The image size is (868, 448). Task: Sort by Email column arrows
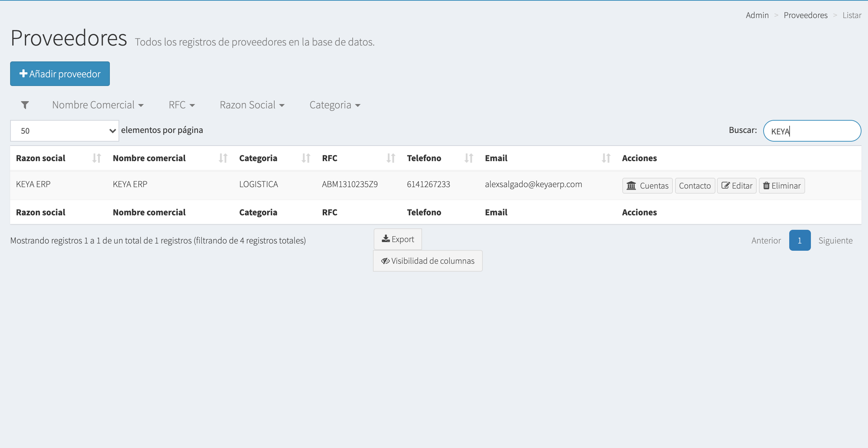606,158
